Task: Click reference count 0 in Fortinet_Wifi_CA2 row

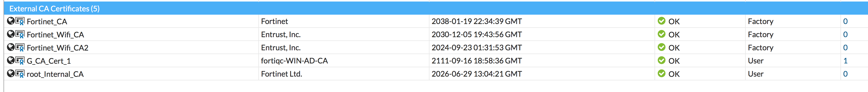Action: click(x=845, y=48)
